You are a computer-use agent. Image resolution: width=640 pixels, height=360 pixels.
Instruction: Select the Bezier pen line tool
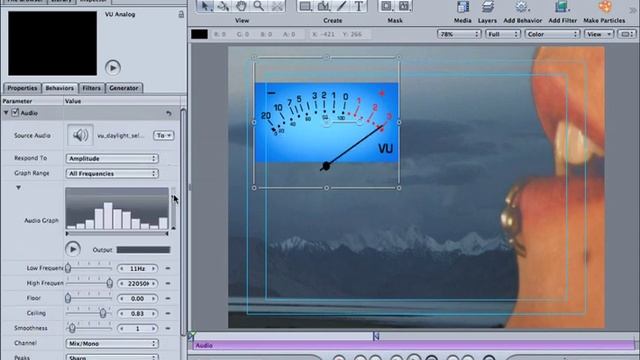point(341,6)
